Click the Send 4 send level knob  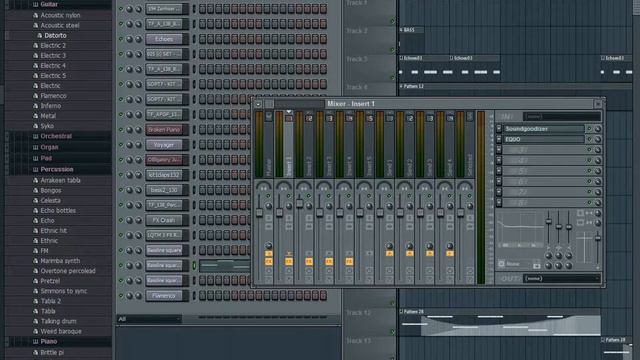[450, 246]
